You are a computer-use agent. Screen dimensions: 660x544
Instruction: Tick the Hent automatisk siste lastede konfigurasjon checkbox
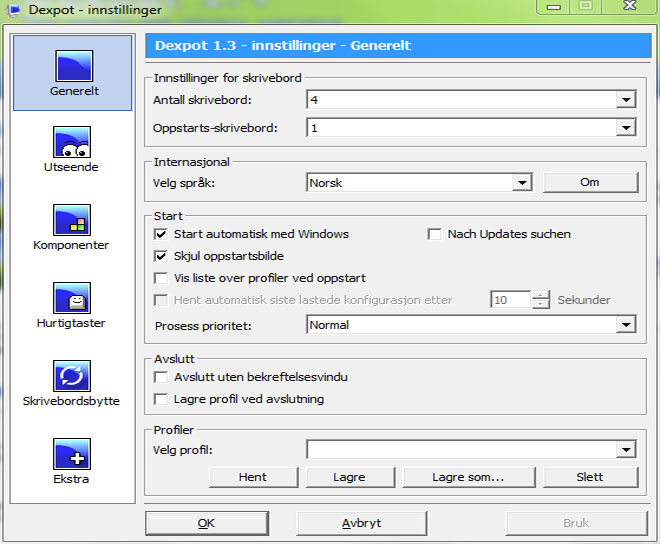160,300
